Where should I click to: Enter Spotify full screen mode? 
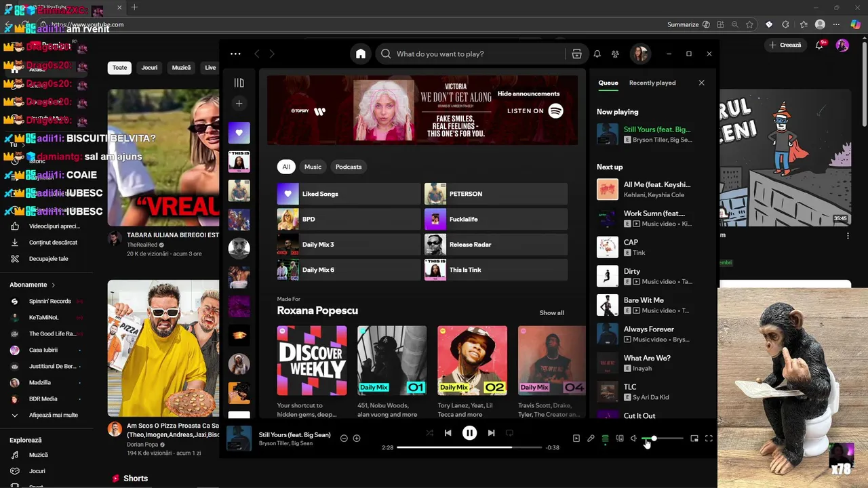coord(709,439)
